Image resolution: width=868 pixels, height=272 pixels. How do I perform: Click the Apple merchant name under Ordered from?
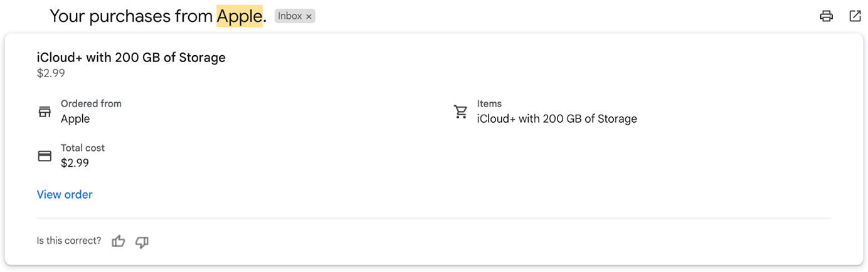click(x=75, y=119)
